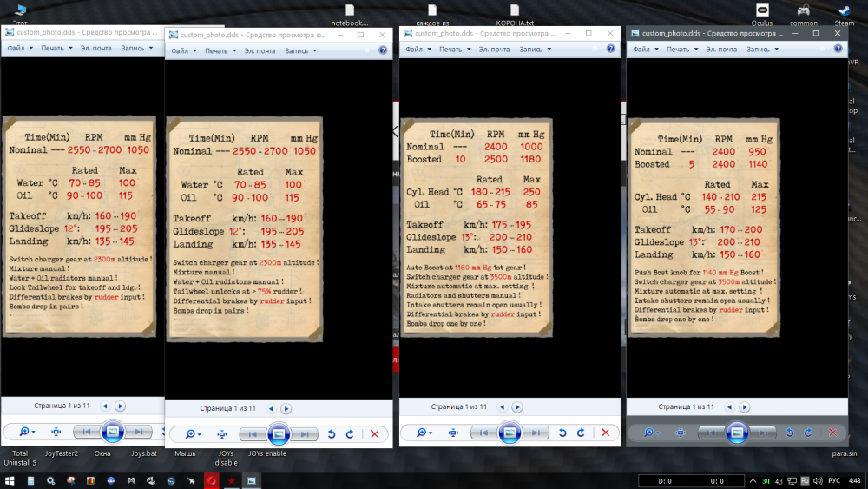
Task: Open the Windows Start menu
Action: pyautogui.click(x=10, y=480)
